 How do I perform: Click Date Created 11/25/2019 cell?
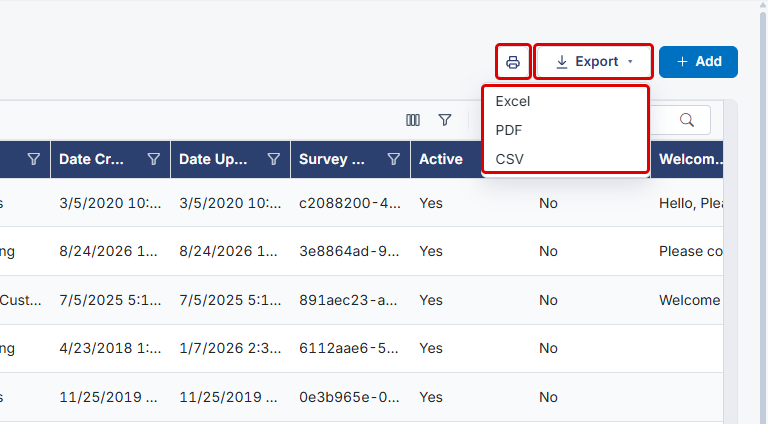(x=110, y=397)
